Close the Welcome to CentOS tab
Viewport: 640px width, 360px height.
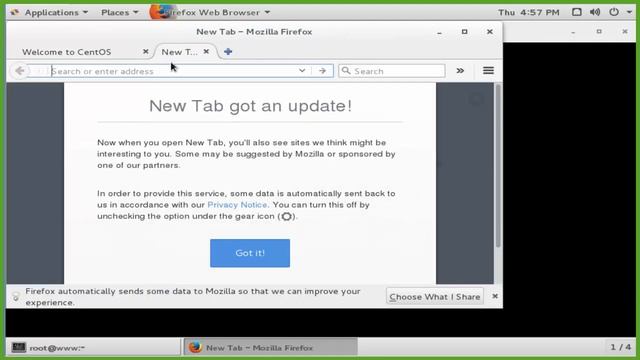coord(145,51)
